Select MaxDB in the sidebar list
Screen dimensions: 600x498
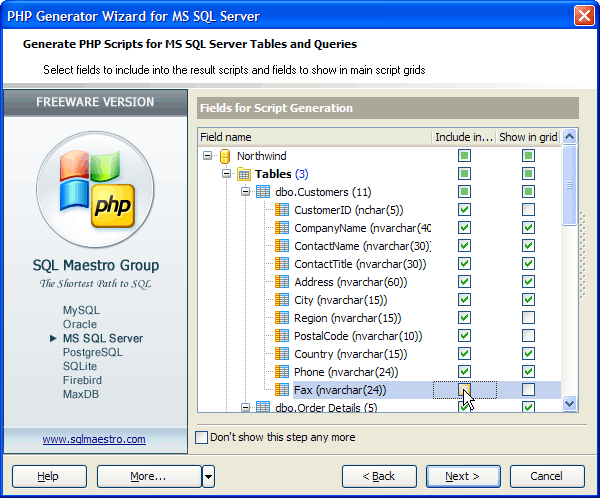81,394
